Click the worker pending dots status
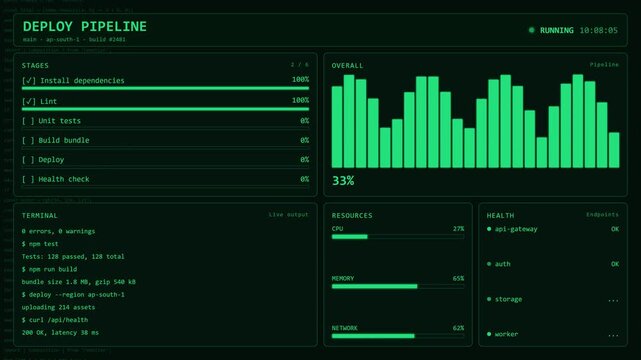 pyautogui.click(x=613, y=335)
